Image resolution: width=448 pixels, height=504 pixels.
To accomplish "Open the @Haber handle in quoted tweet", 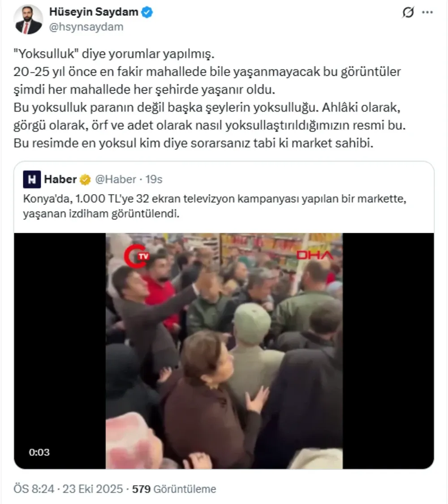I will pos(116,179).
